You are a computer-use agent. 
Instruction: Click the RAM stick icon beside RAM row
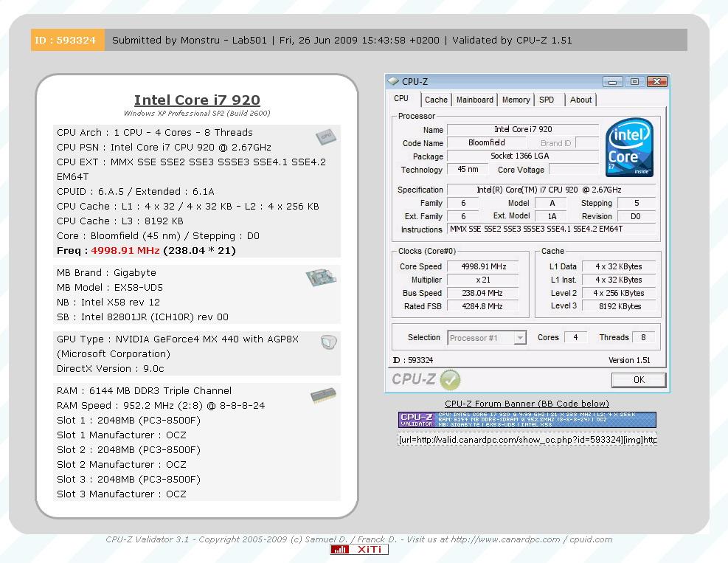click(323, 396)
